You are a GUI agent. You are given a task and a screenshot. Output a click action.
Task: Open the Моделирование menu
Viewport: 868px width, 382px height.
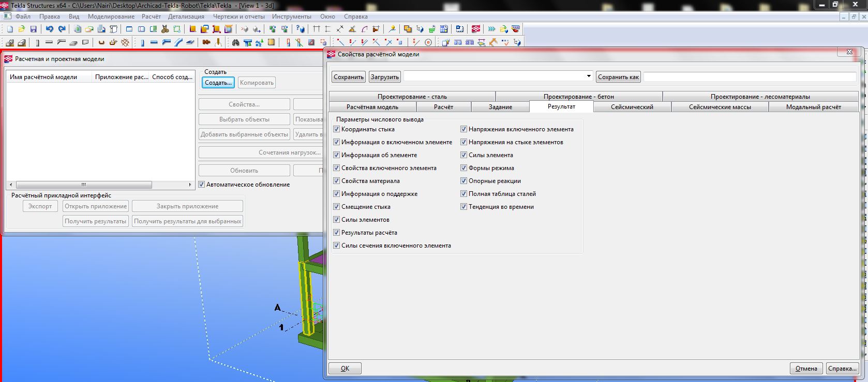click(111, 17)
